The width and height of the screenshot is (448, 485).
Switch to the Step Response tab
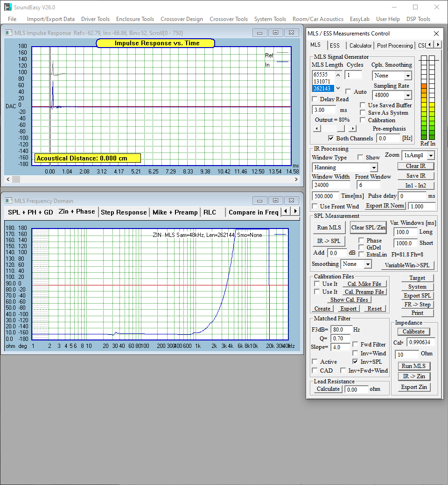click(x=124, y=212)
